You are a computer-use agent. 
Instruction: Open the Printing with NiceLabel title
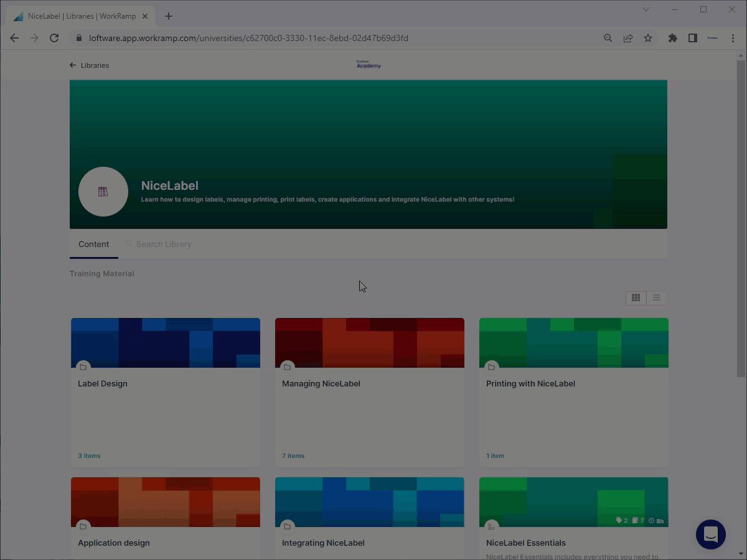coord(530,384)
